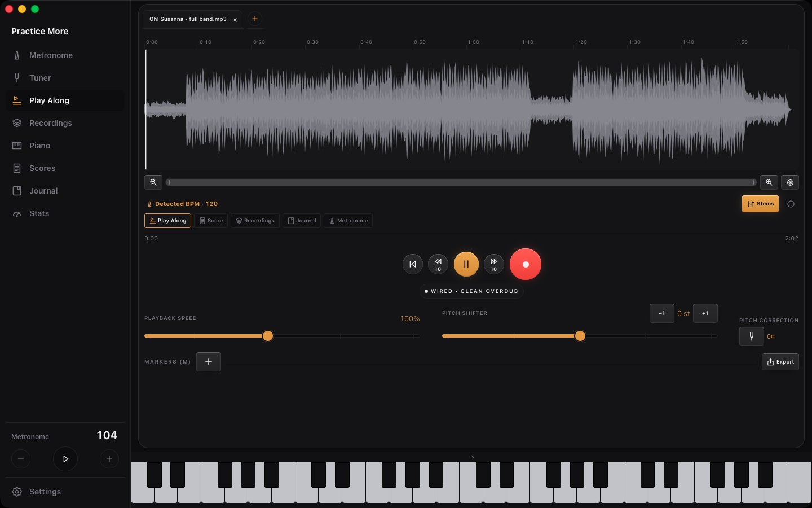Click the playback speed slider handle
Viewport: 812px width, 508px height.
(268, 336)
